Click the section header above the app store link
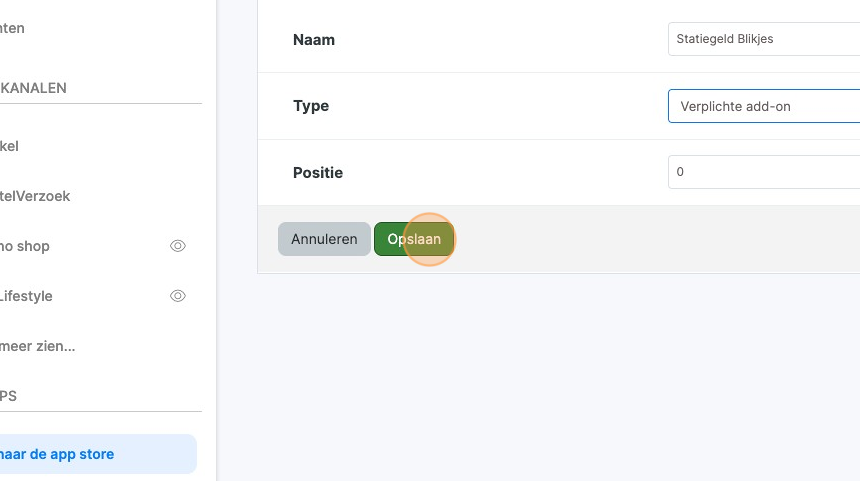Screen dimensions: 860x481 click(x=9, y=396)
